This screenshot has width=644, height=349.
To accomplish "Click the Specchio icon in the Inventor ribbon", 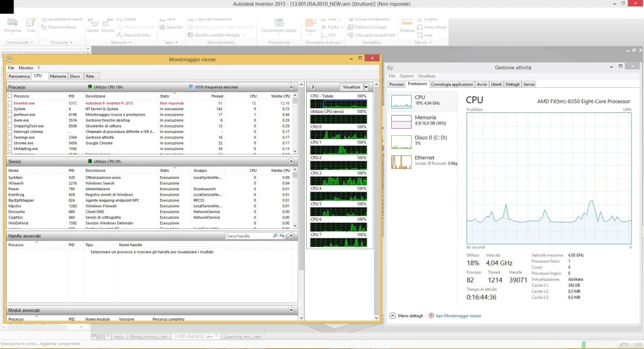I will 162,27.
